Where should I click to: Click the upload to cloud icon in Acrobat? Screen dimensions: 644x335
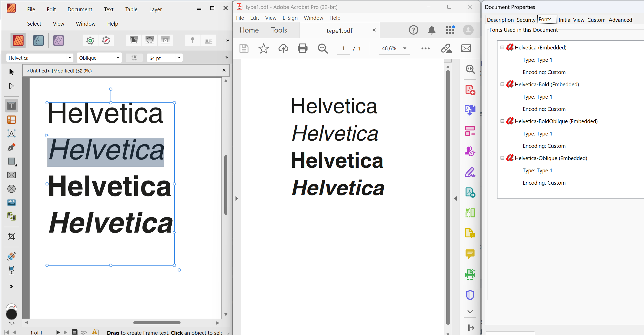(x=283, y=48)
